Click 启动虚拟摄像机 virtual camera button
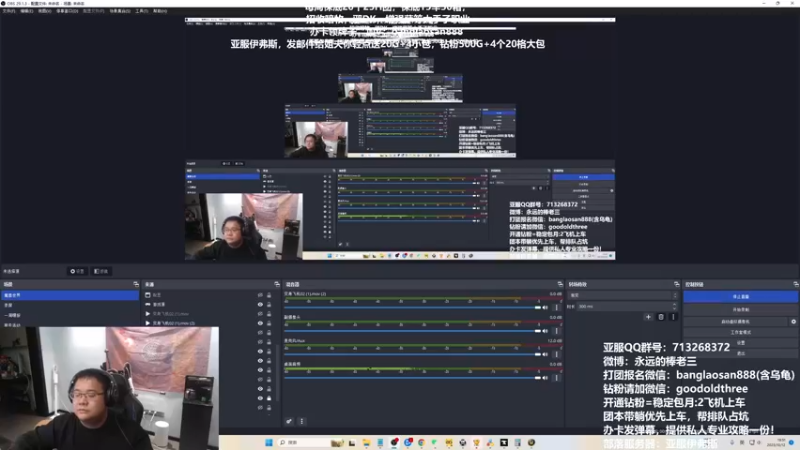 click(x=735, y=321)
